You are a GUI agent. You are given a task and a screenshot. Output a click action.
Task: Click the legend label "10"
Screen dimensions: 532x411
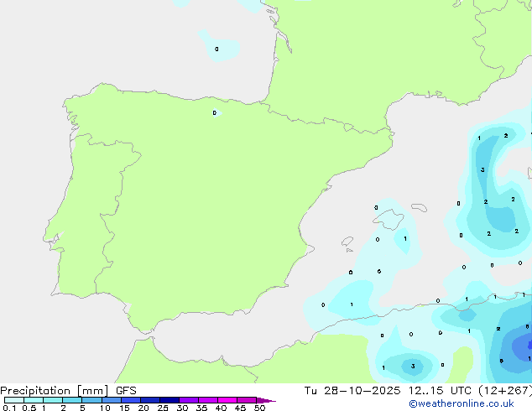coord(105,408)
